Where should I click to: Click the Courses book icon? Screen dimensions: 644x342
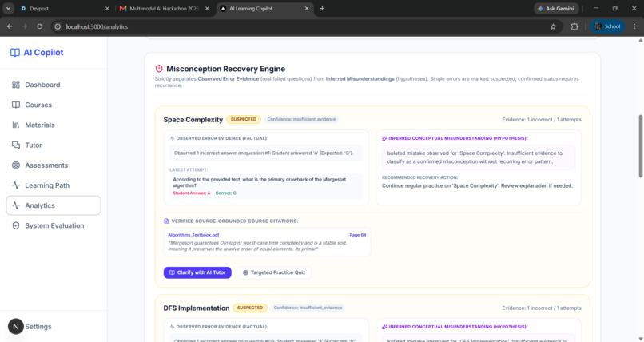(16, 105)
